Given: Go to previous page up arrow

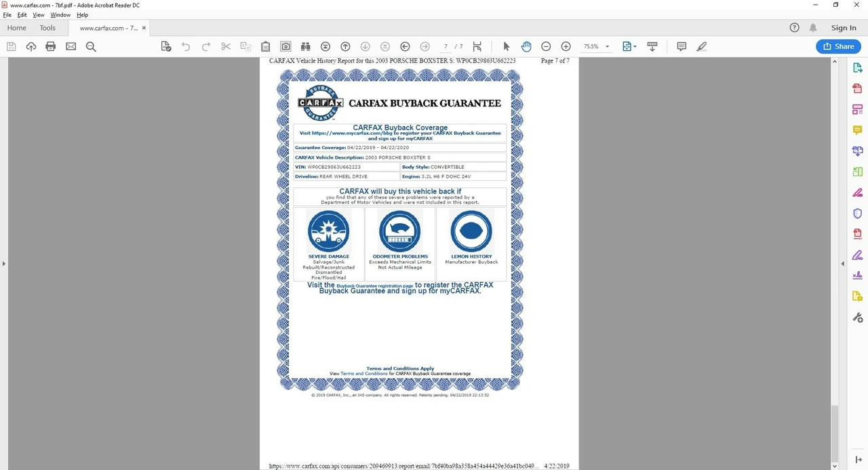Looking at the screenshot, I should 345,46.
